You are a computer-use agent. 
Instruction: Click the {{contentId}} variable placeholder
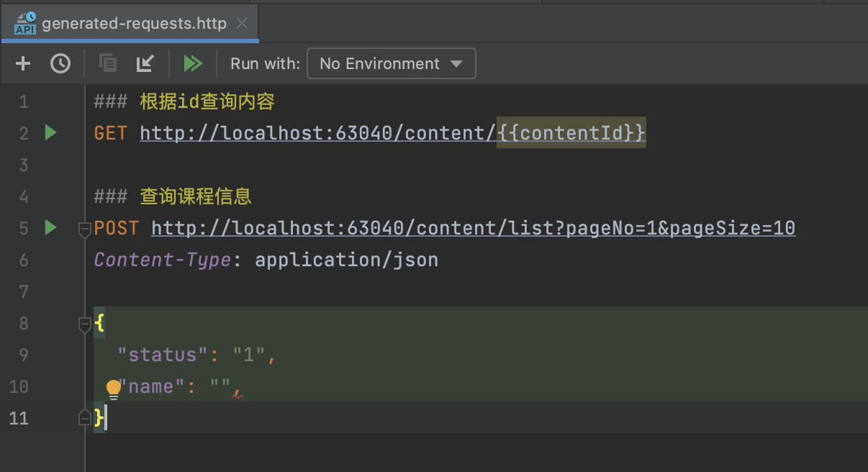coord(571,133)
